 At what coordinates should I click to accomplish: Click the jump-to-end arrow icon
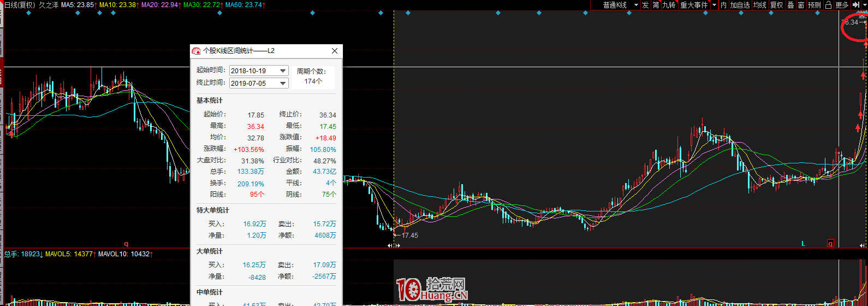point(856,5)
